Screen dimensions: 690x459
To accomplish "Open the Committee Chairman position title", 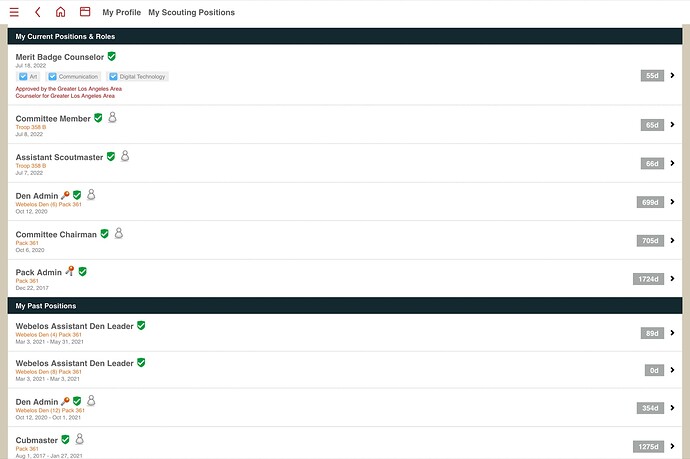I will 56,235.
